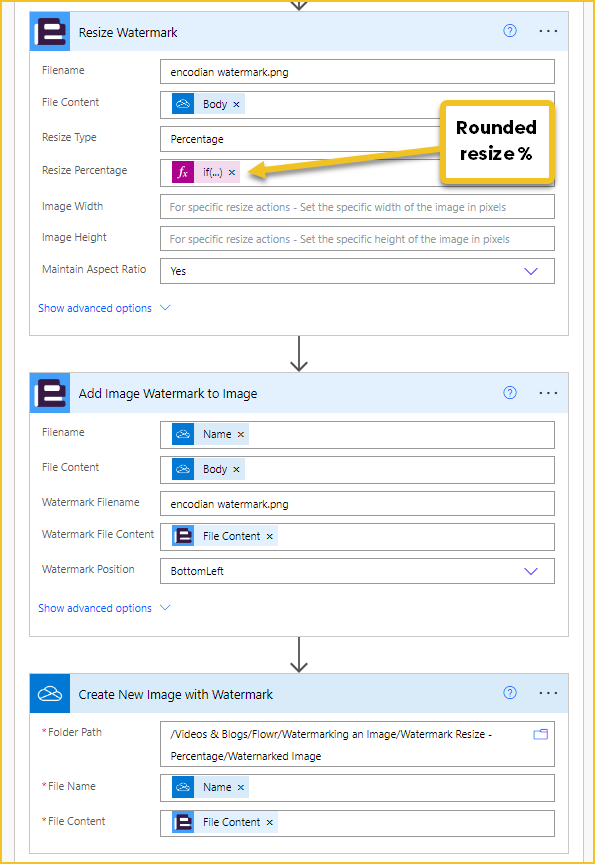The height and width of the screenshot is (864, 595).
Task: Click OneDrive icon of Create New Image
Action: (50, 694)
